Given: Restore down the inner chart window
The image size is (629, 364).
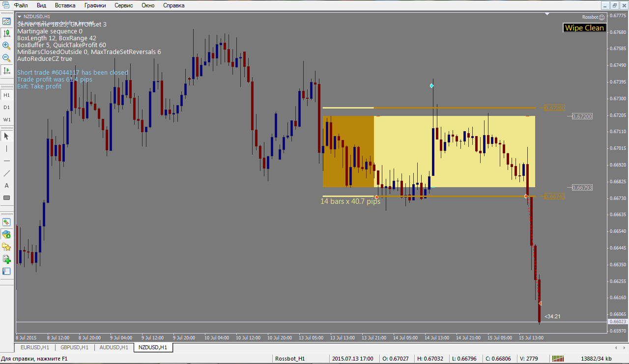Looking at the screenshot, I should click(614, 5).
